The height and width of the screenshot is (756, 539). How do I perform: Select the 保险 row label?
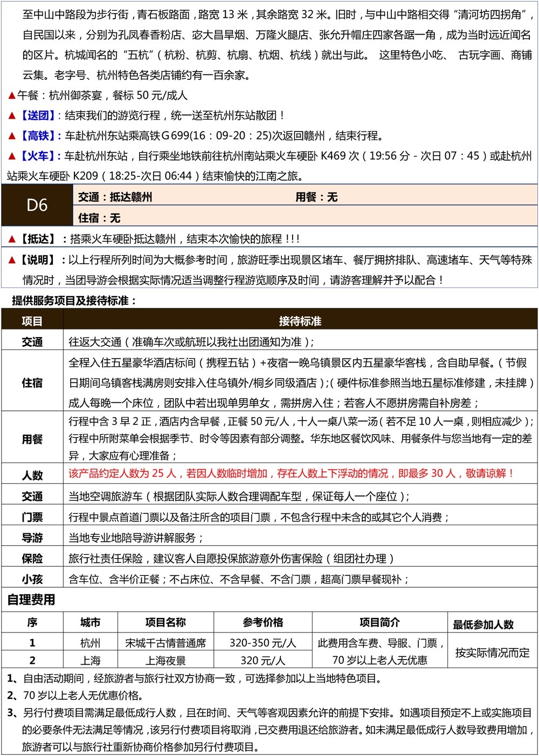[32, 559]
